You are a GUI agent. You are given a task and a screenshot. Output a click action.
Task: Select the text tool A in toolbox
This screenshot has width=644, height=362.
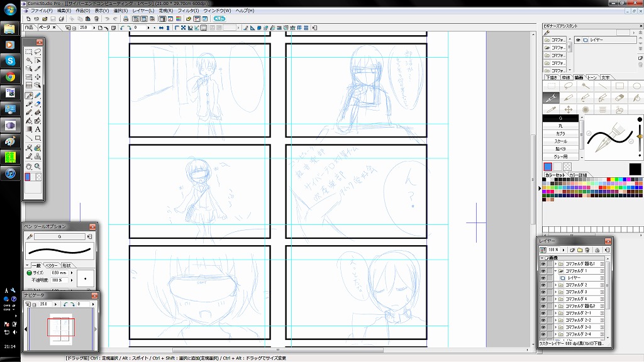[x=37, y=129]
